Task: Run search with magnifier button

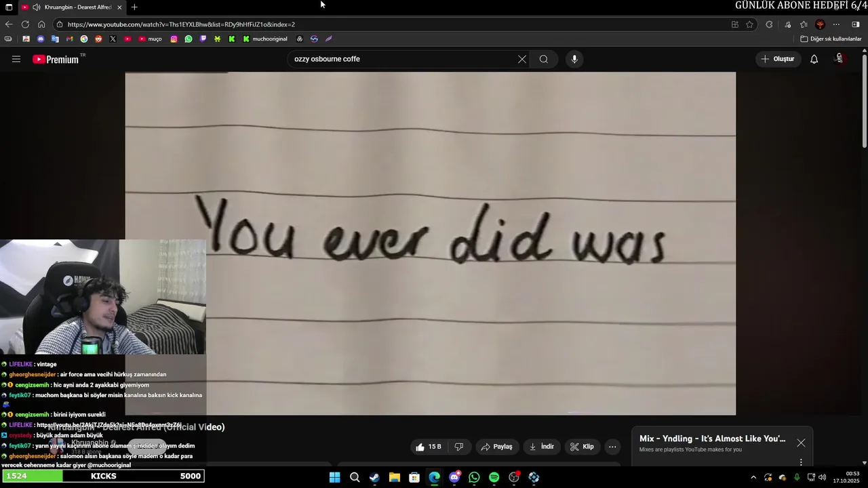Action: tap(544, 59)
